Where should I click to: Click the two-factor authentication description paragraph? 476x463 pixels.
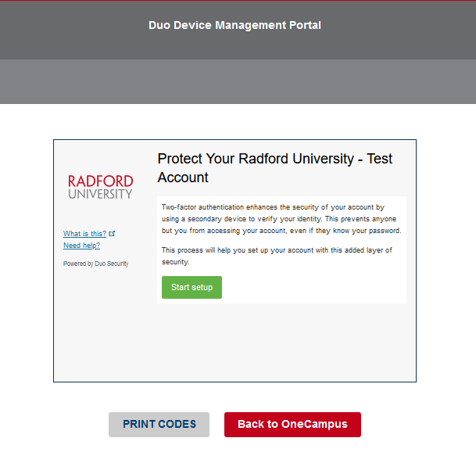[281, 219]
